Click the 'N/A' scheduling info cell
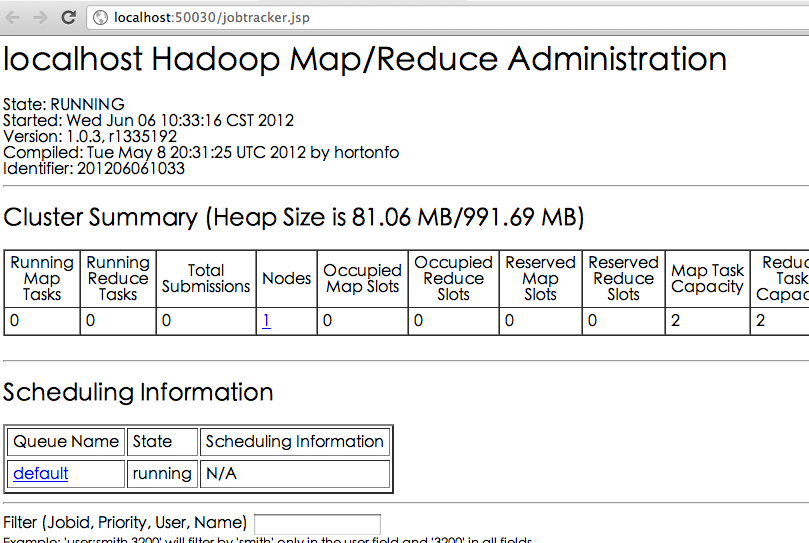 click(295, 473)
